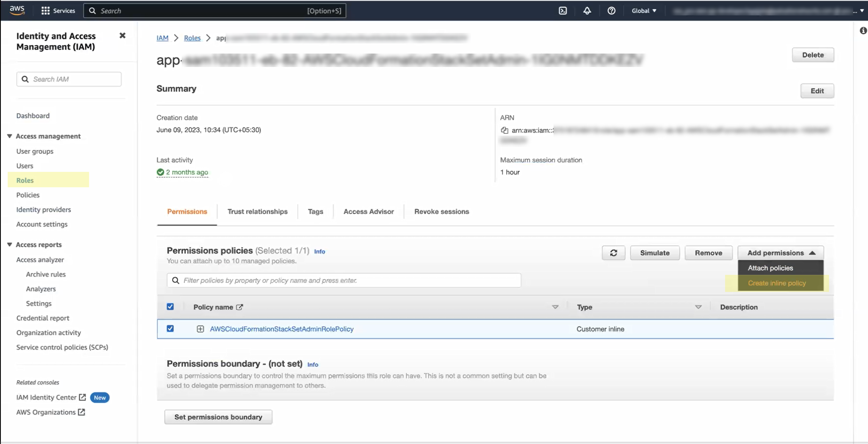This screenshot has height=444, width=868.
Task: Click the Edit summary button
Action: pos(817,91)
